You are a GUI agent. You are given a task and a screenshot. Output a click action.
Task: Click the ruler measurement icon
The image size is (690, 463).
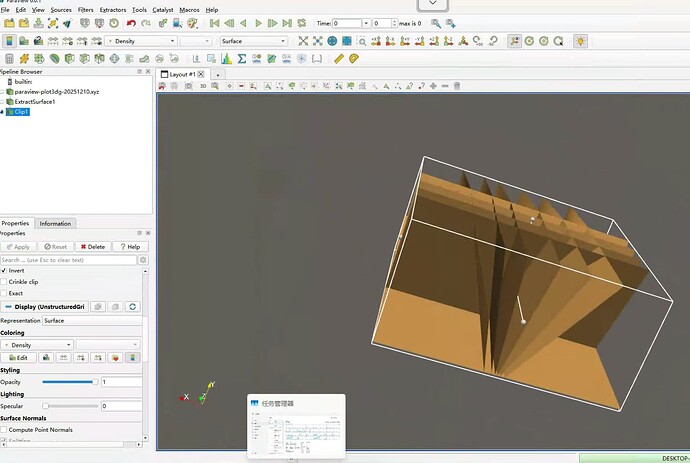pos(339,59)
